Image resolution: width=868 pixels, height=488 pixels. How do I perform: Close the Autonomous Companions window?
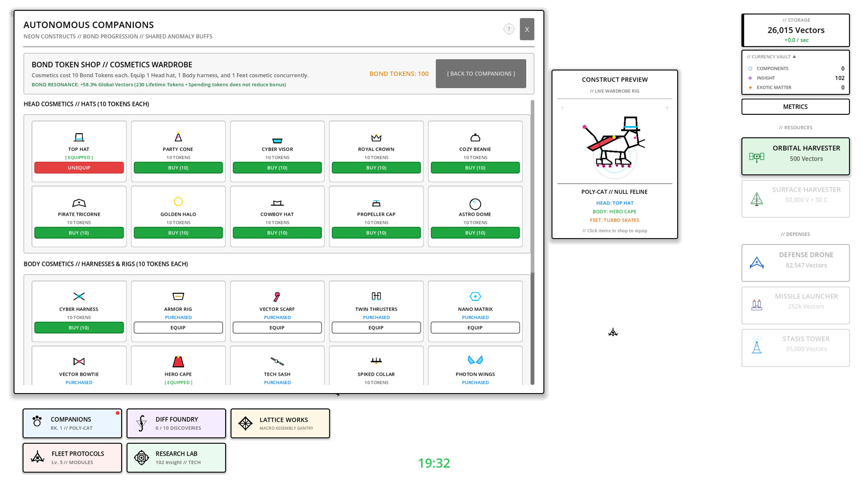tap(527, 29)
